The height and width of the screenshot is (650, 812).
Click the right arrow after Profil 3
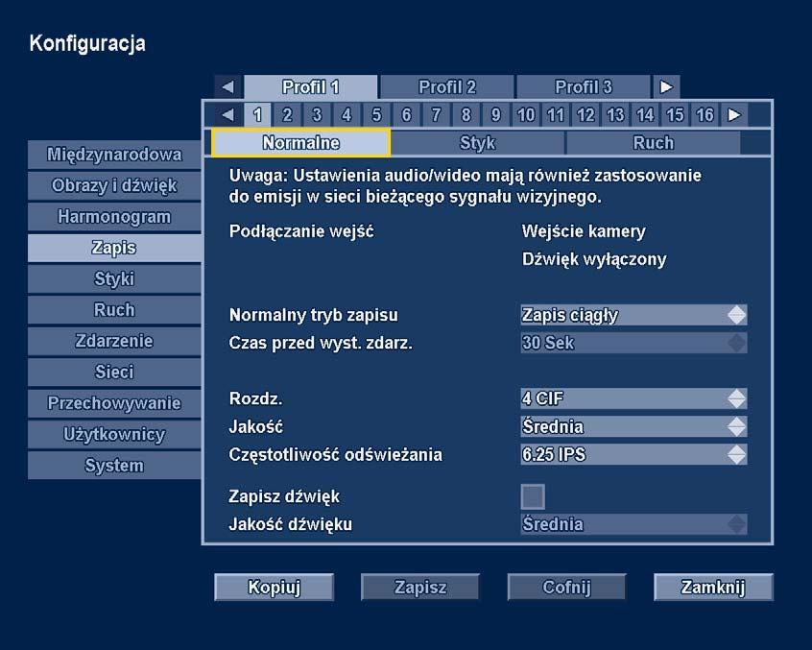(x=666, y=87)
